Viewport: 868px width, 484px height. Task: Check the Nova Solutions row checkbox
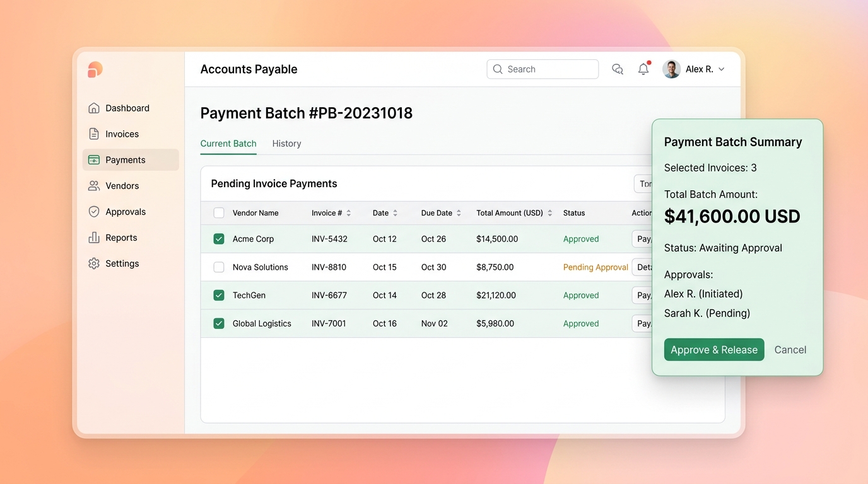219,267
